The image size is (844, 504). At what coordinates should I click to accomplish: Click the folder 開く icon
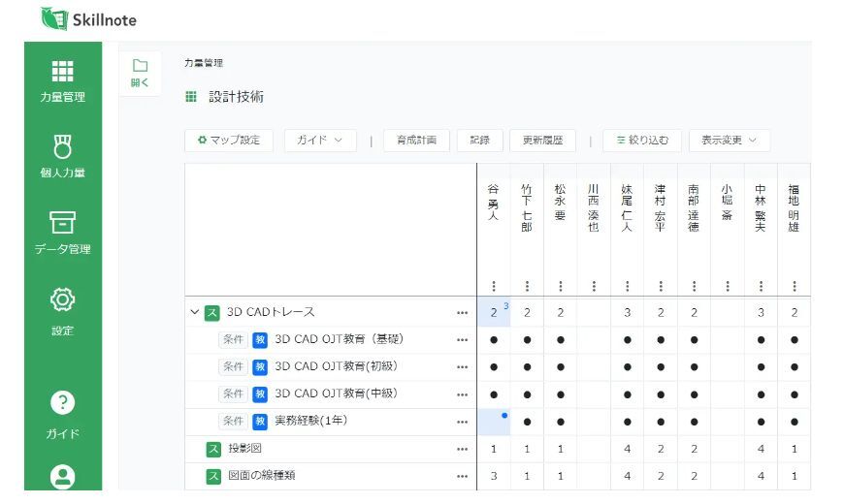coord(140,73)
